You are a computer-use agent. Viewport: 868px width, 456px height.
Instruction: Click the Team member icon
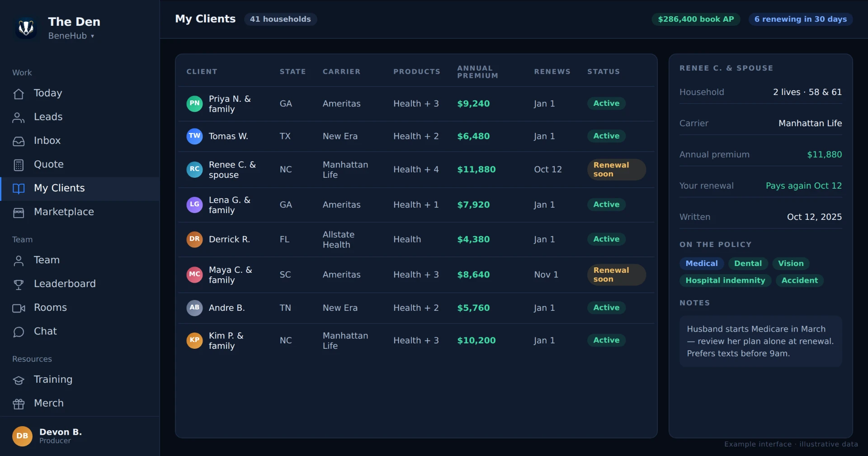pos(19,261)
